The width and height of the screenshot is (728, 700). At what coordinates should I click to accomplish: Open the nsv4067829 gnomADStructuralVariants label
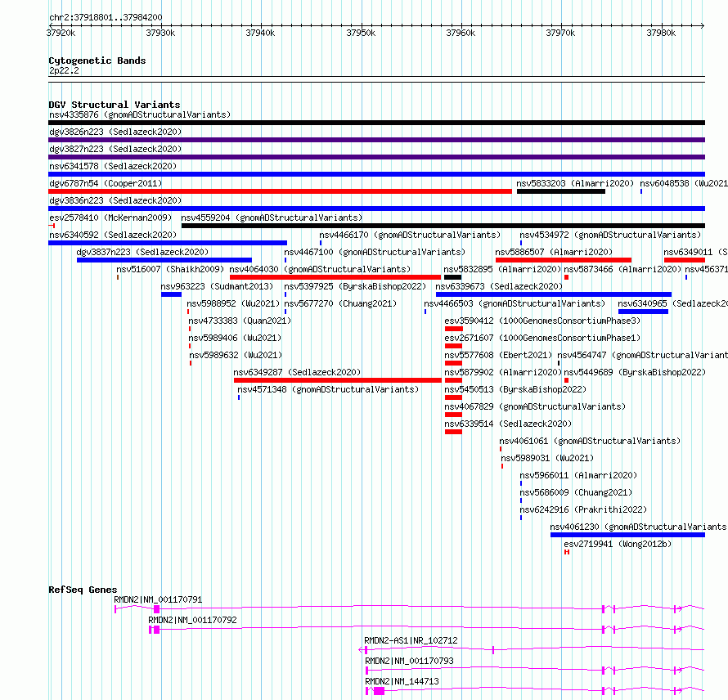click(x=535, y=406)
